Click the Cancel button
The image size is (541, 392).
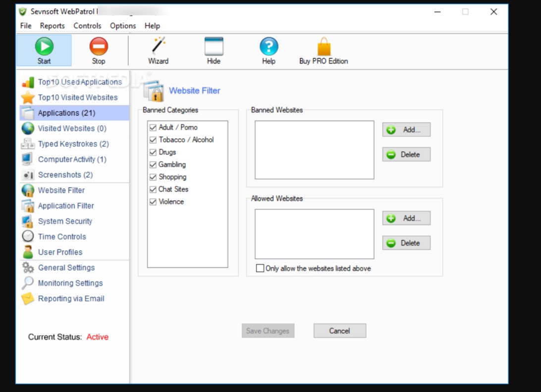coord(340,331)
